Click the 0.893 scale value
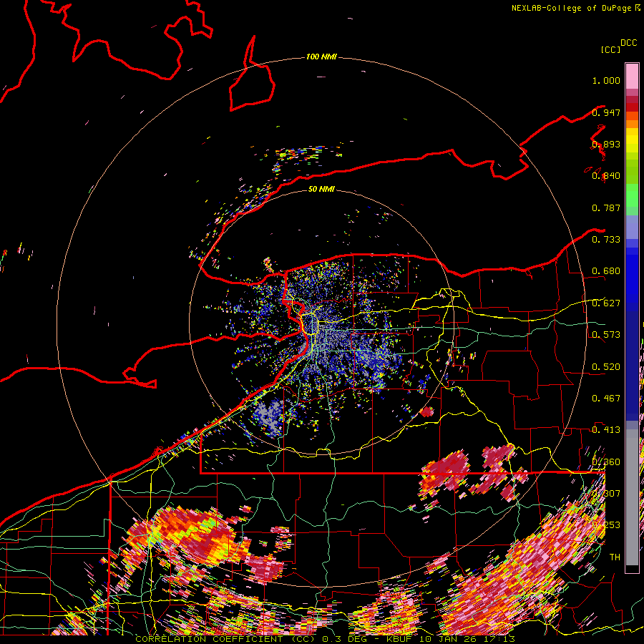The height and width of the screenshot is (644, 644). point(606,144)
